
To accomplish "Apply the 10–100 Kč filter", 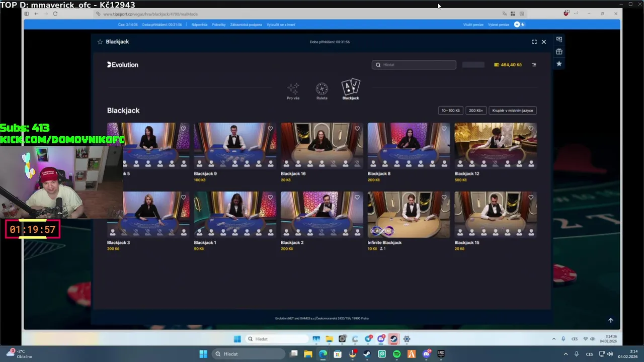I will [450, 111].
